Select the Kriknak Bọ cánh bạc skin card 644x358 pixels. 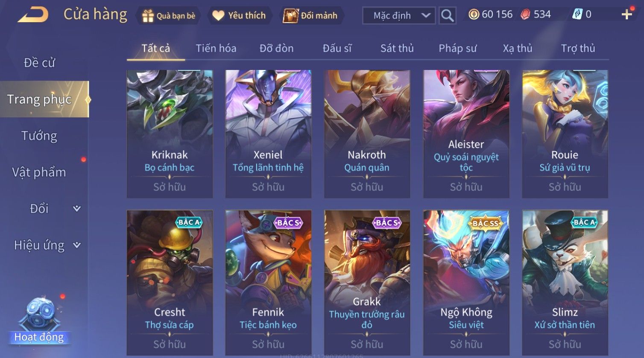tap(170, 134)
